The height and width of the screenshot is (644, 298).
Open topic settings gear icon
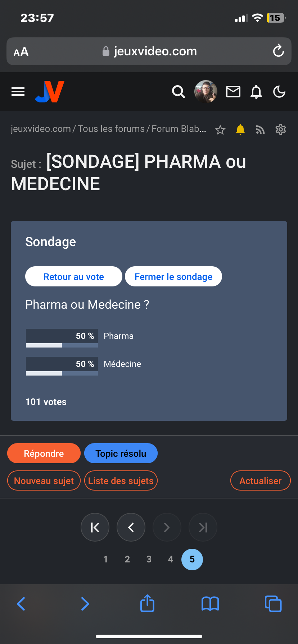point(280,129)
